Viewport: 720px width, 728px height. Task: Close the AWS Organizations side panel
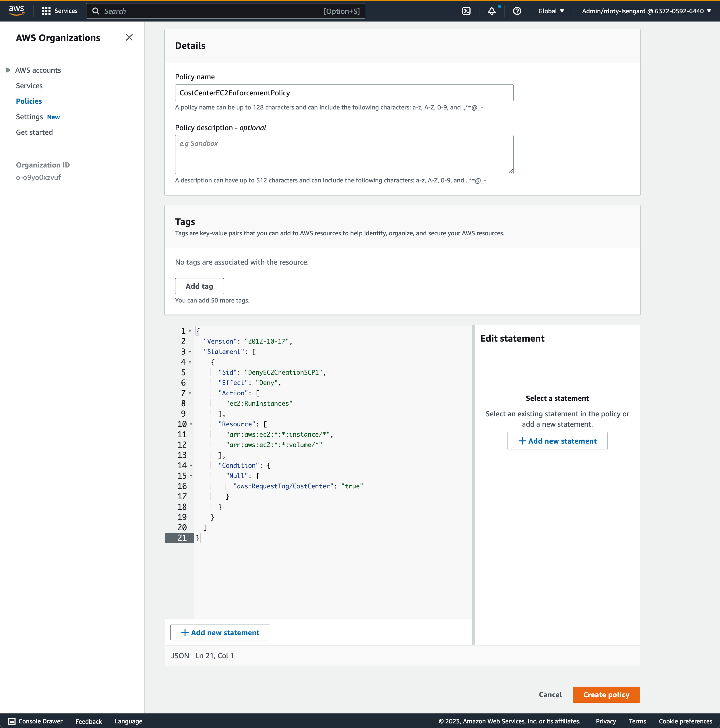(x=129, y=37)
